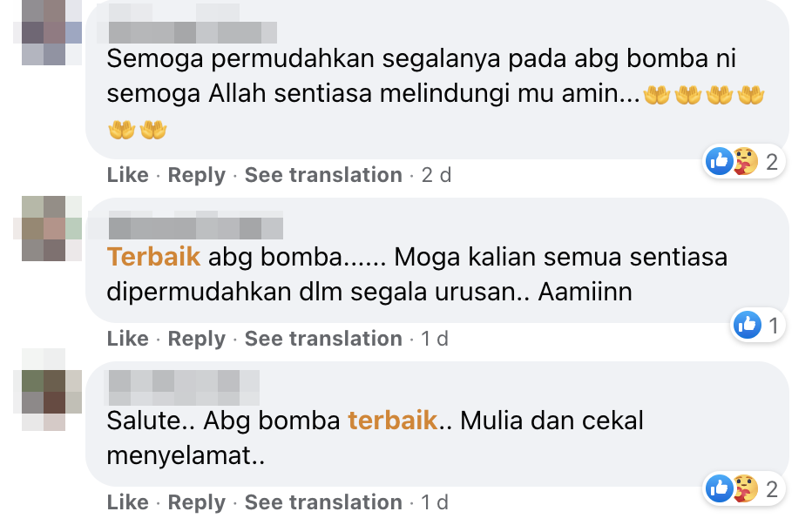This screenshot has width=812, height=525.
Task: Click the like reaction icon on Salute comment
Action: click(720, 488)
